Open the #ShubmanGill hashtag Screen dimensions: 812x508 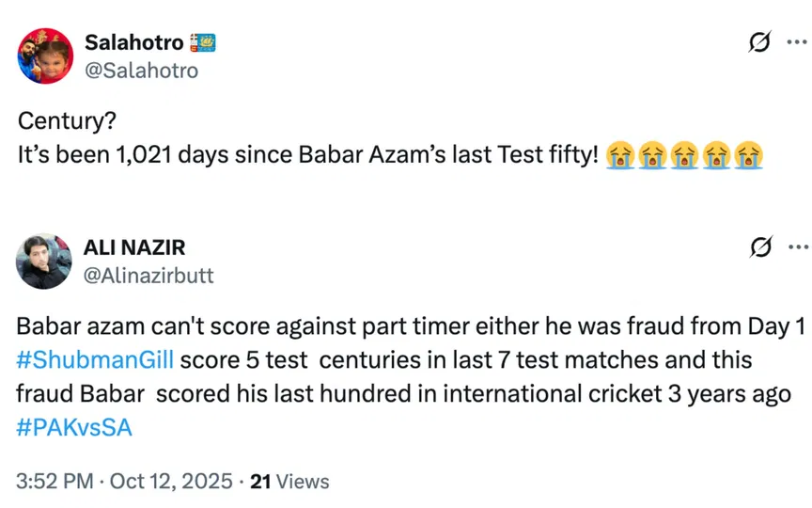click(x=95, y=360)
